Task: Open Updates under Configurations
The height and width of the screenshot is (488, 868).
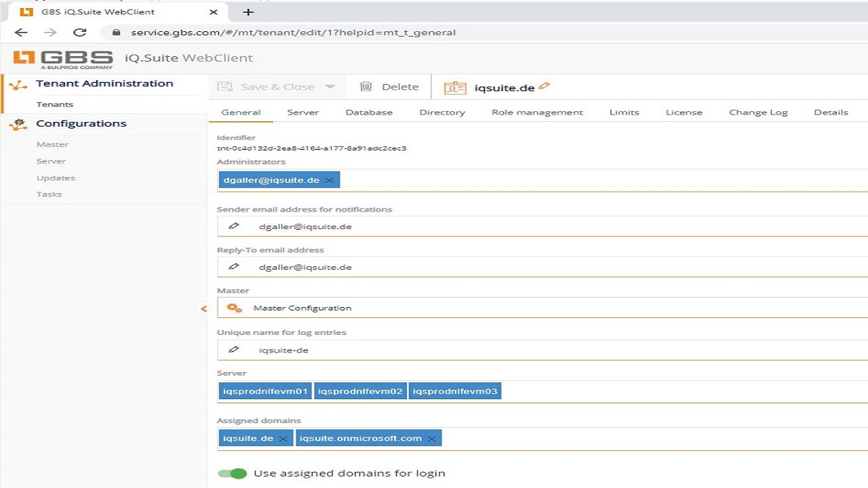Action: 56,178
